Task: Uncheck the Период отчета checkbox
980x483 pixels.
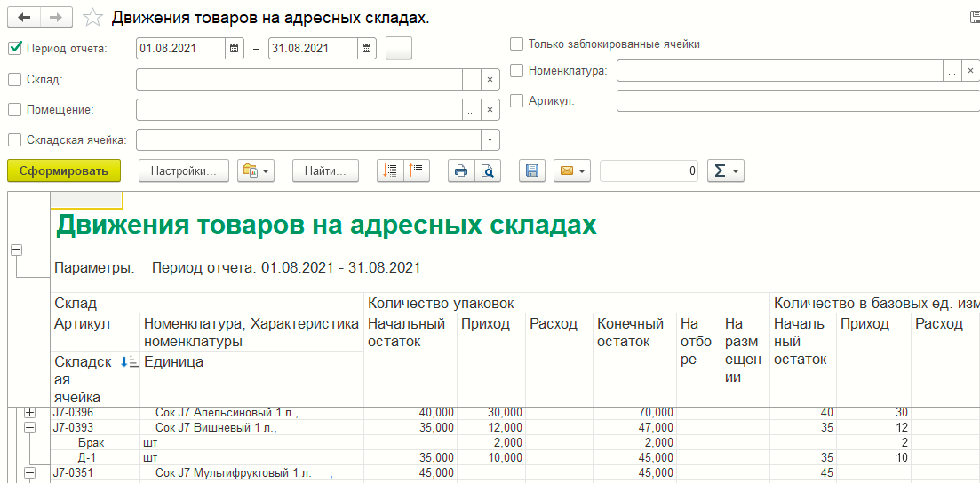Action: [x=14, y=49]
